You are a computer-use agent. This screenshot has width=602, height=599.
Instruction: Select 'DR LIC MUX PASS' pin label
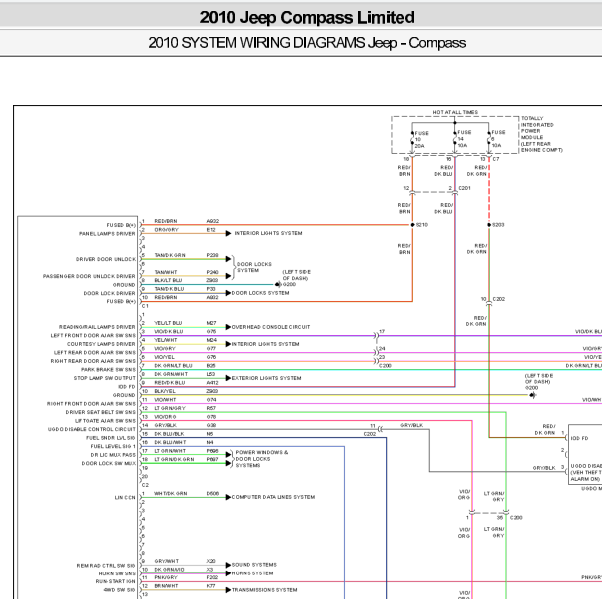(x=113, y=455)
